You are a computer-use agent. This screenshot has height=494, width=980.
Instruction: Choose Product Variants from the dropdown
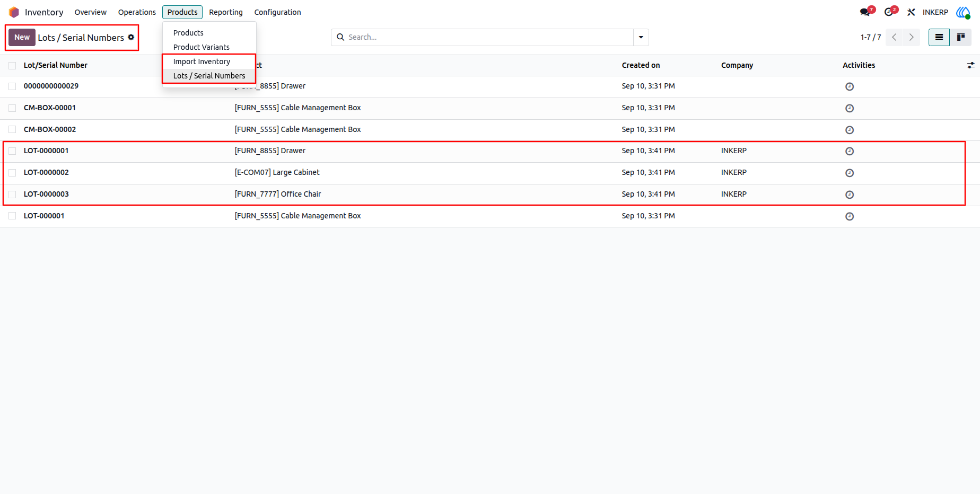pyautogui.click(x=209, y=47)
